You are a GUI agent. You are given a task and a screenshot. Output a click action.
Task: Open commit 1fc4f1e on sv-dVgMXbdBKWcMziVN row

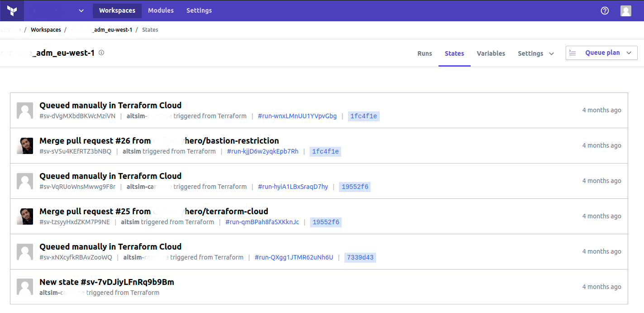click(x=364, y=116)
